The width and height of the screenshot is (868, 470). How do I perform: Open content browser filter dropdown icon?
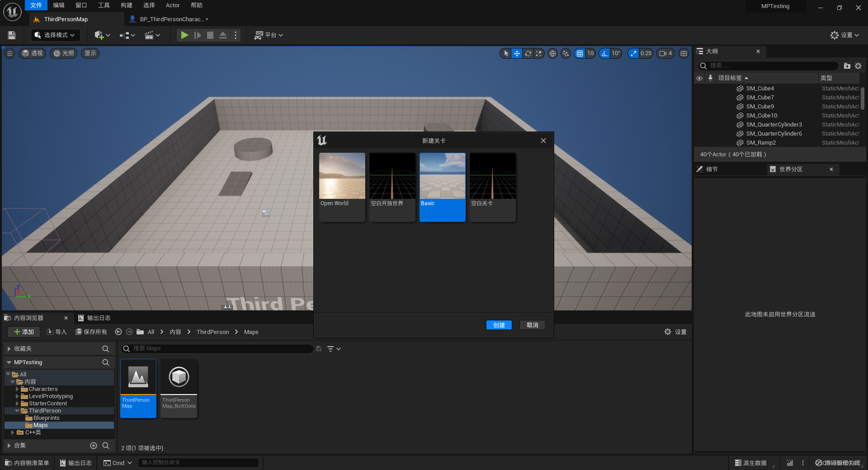[334, 349]
